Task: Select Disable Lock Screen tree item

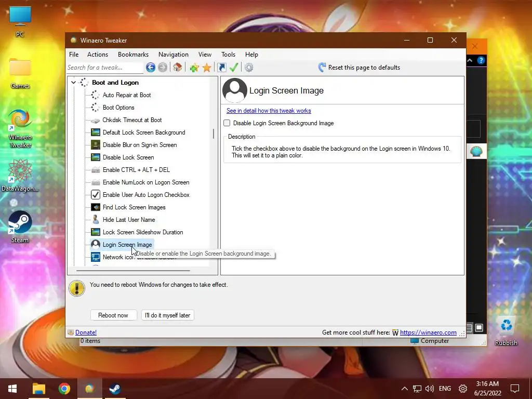Action: pyautogui.click(x=128, y=157)
